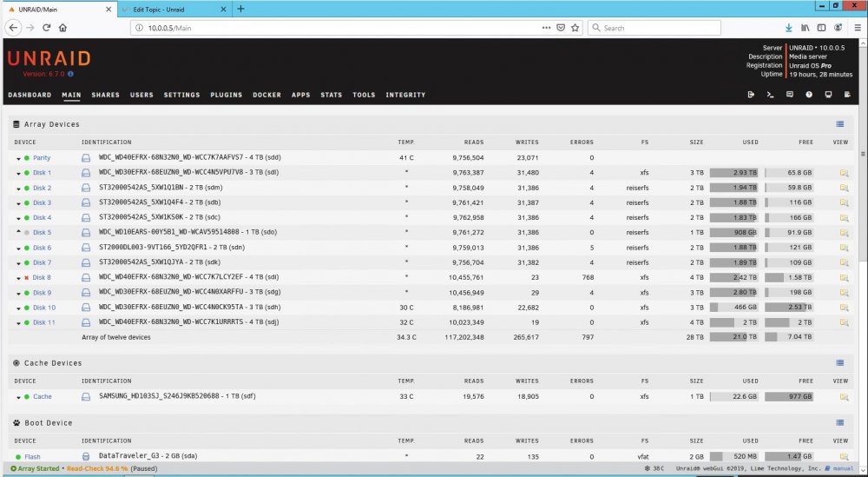Click the Unraid logo

[x=49, y=59]
